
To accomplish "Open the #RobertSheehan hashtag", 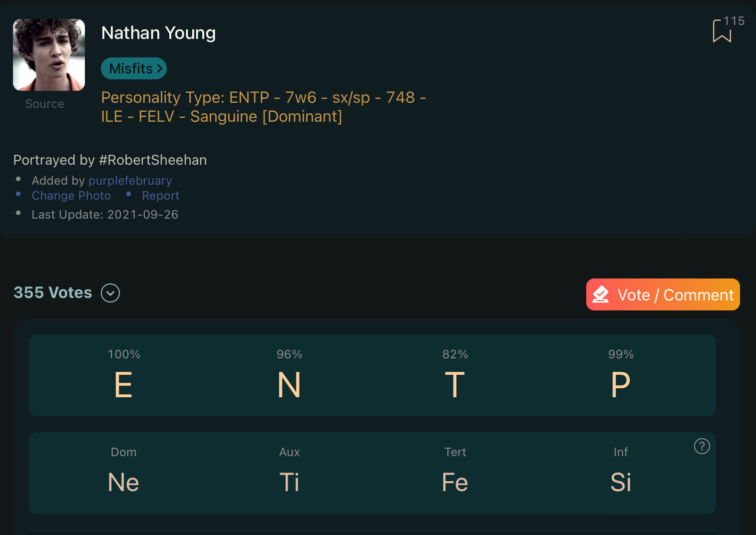I will pyautogui.click(x=153, y=160).
